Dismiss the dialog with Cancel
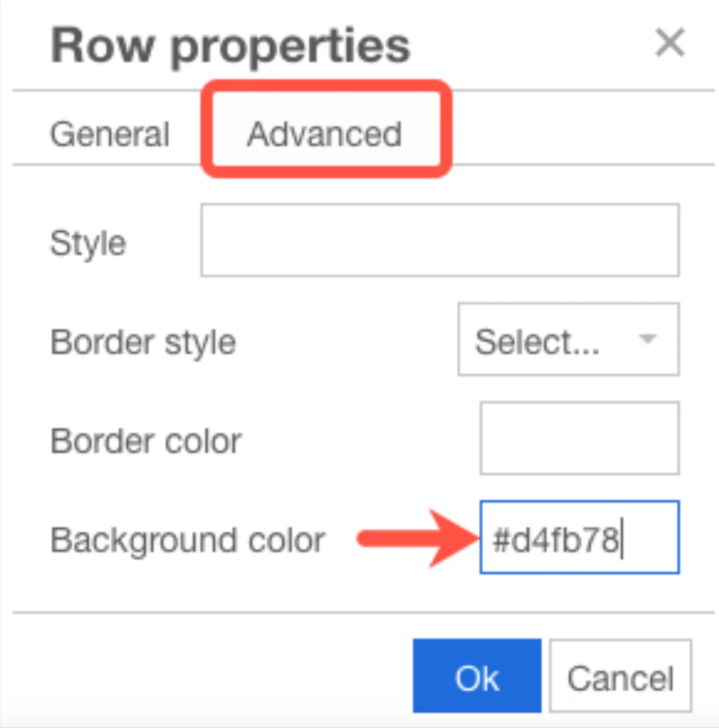Screen dimensions: 719x728 point(621,676)
